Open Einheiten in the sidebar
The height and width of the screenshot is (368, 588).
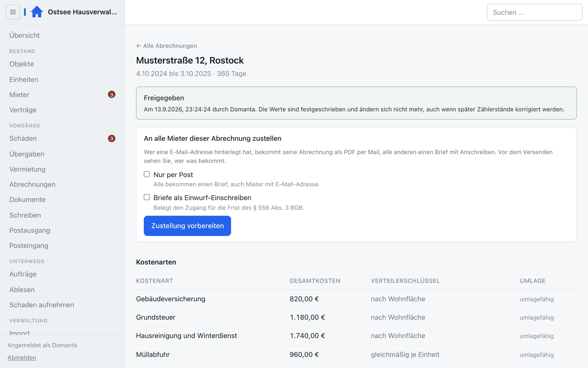tap(24, 79)
